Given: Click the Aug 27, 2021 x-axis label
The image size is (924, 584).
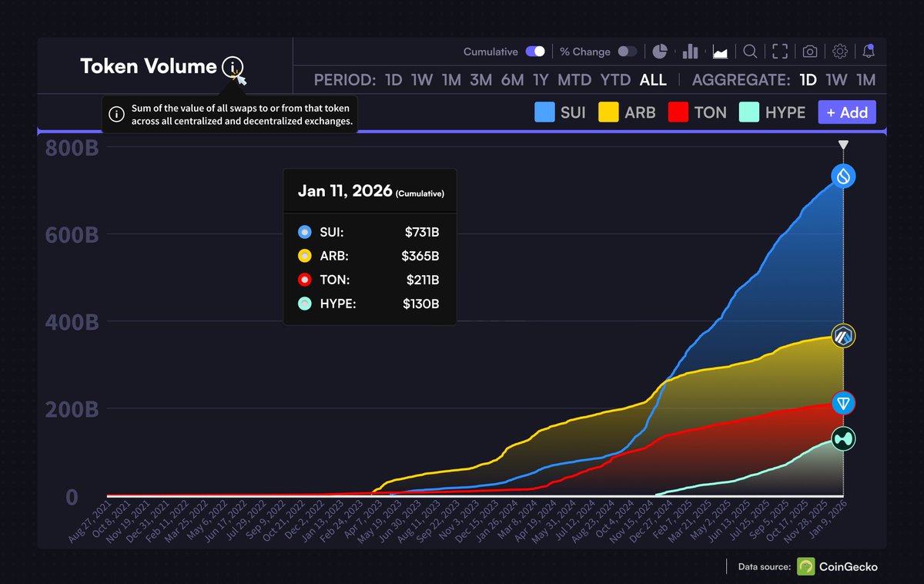Looking at the screenshot, I should pos(89,522).
